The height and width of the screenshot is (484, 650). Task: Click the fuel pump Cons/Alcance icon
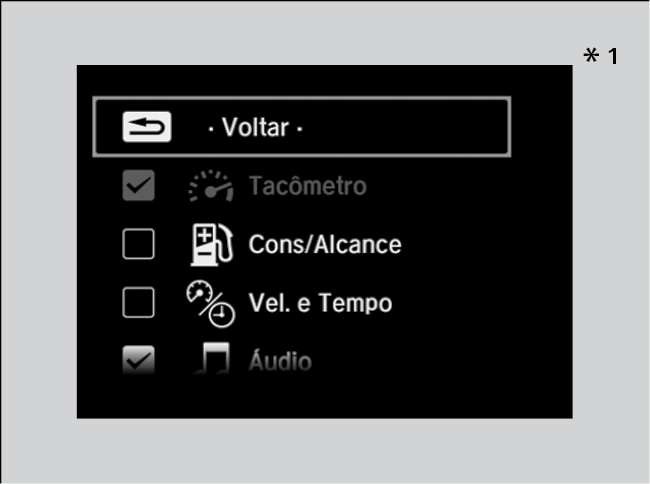[212, 244]
